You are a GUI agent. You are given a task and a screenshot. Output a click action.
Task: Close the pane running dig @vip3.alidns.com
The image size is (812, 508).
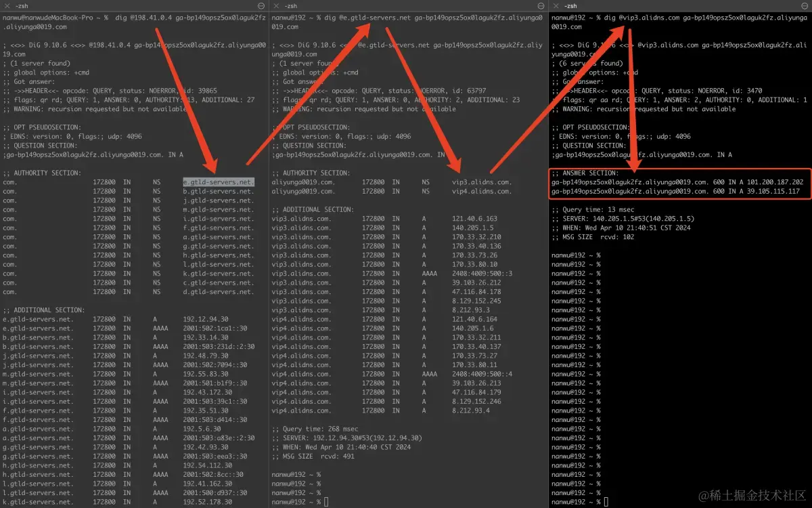click(556, 5)
